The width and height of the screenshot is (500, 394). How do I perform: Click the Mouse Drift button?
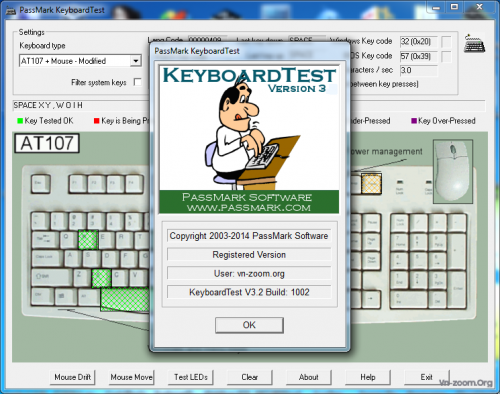click(72, 377)
